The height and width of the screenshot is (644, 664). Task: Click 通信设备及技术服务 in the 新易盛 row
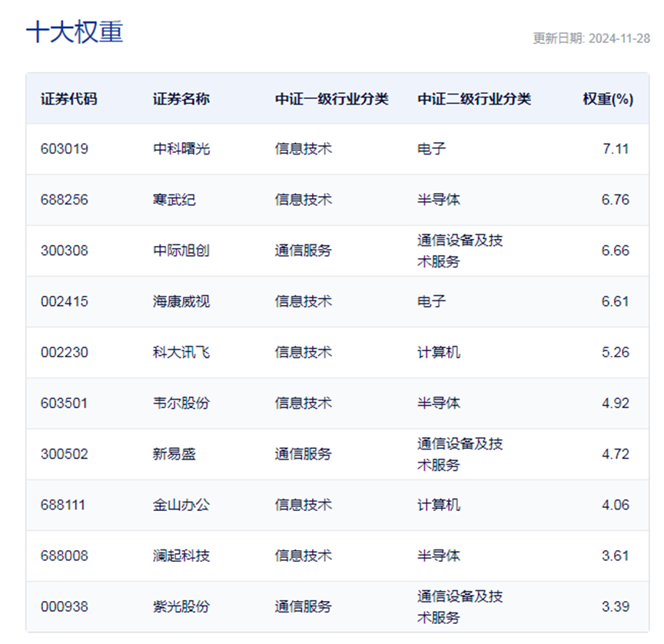coord(460,454)
